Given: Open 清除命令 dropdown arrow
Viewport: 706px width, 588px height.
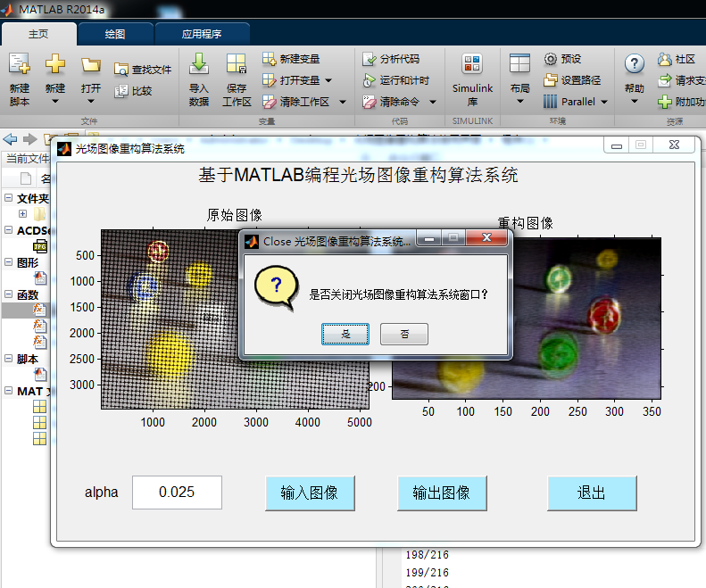Looking at the screenshot, I should (x=433, y=103).
